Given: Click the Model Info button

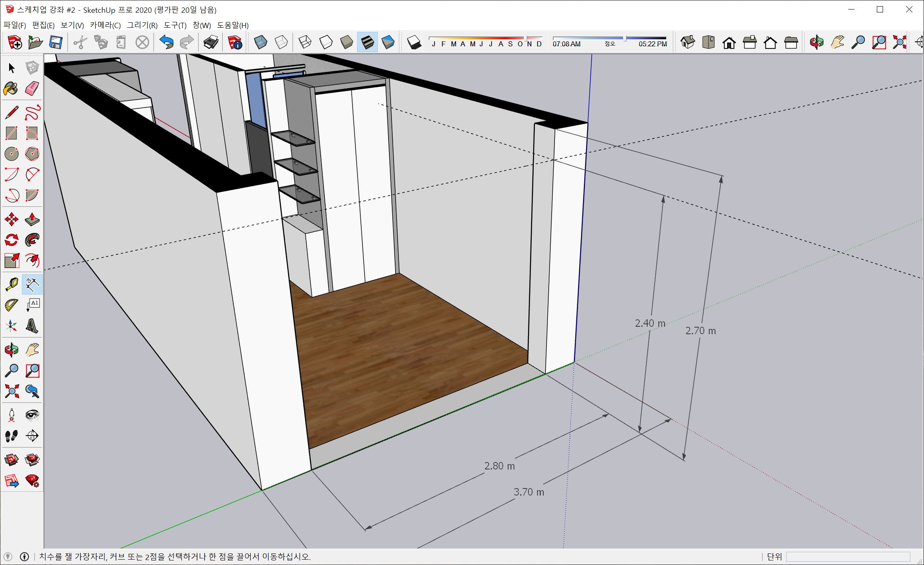Looking at the screenshot, I should click(235, 42).
